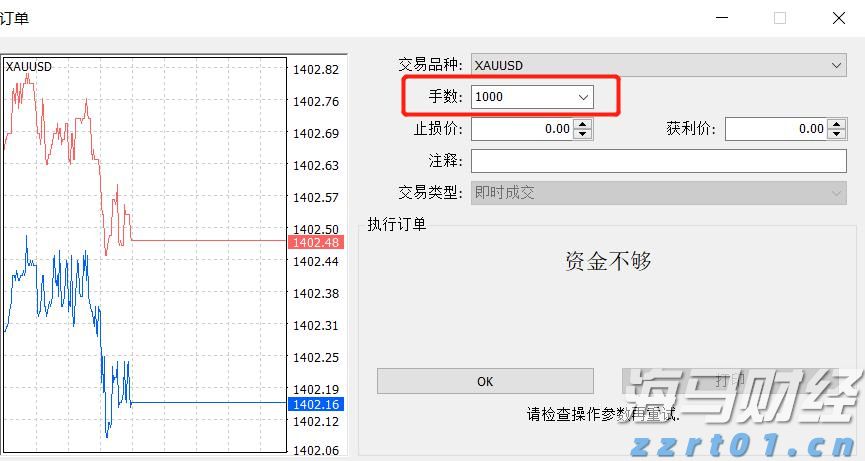Viewport: 865px width, 461px height.
Task: Expand the 手数 dropdown arrow
Action: tap(584, 97)
